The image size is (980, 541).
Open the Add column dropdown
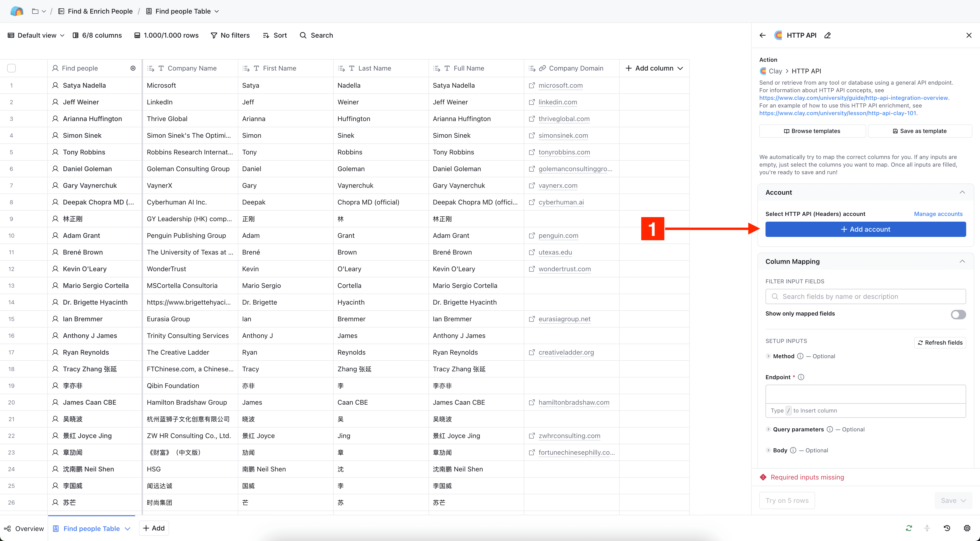coord(654,68)
